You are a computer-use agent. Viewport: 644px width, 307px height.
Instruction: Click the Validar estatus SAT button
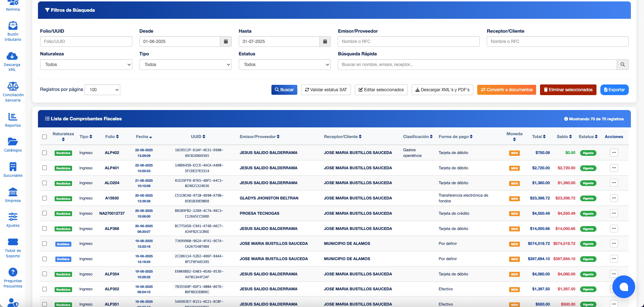pyautogui.click(x=326, y=90)
